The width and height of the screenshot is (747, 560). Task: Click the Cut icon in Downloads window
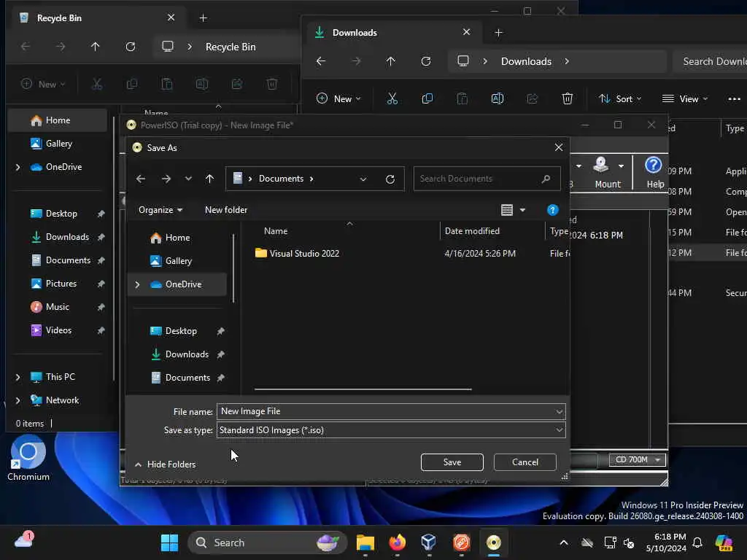click(392, 98)
